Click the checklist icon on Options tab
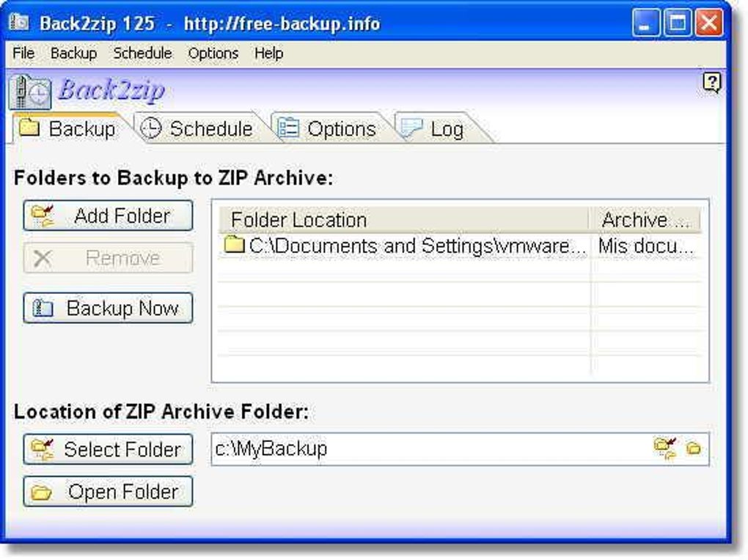Image resolution: width=748 pixels, height=560 pixels. coord(287,128)
